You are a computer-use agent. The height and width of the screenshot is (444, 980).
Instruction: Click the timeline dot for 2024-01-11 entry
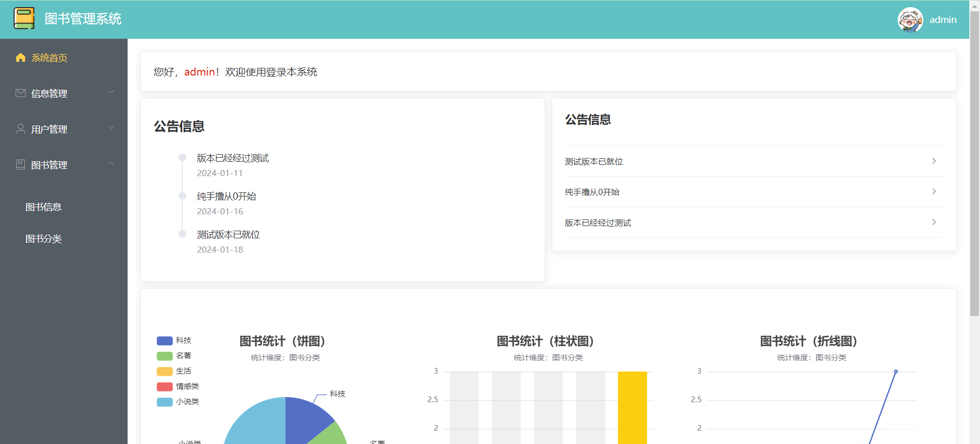pyautogui.click(x=182, y=158)
